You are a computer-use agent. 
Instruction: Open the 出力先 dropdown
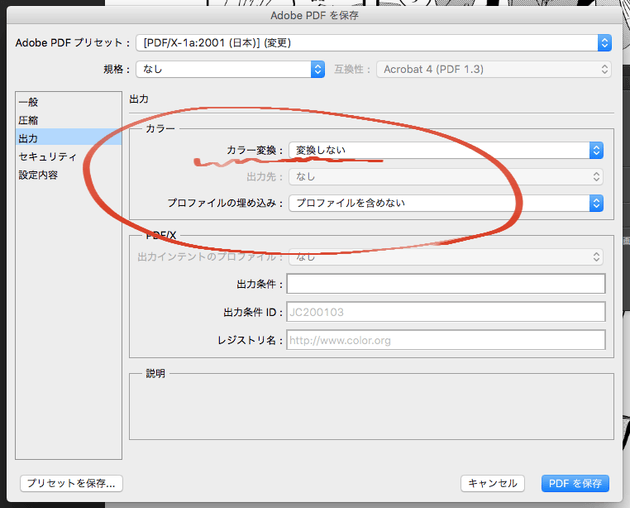pyautogui.click(x=446, y=176)
